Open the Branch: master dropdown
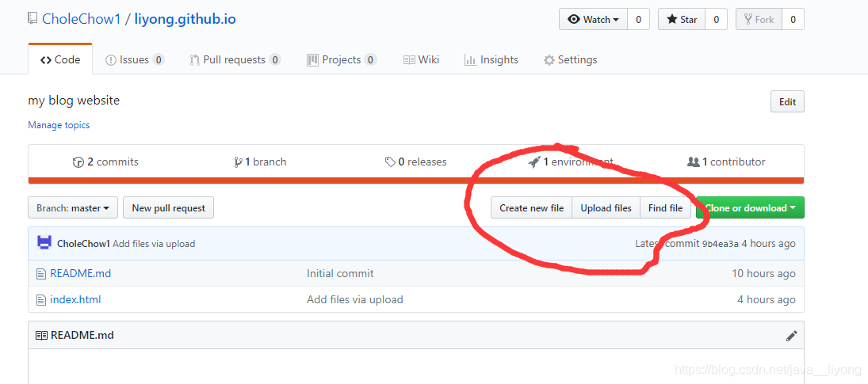Image resolution: width=868 pixels, height=384 pixels. (x=73, y=207)
